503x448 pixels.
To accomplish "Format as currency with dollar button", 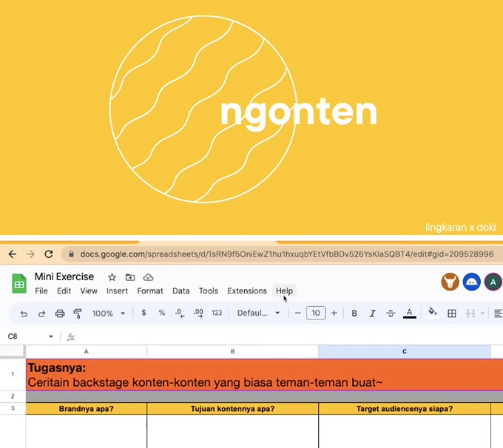I will (144, 313).
